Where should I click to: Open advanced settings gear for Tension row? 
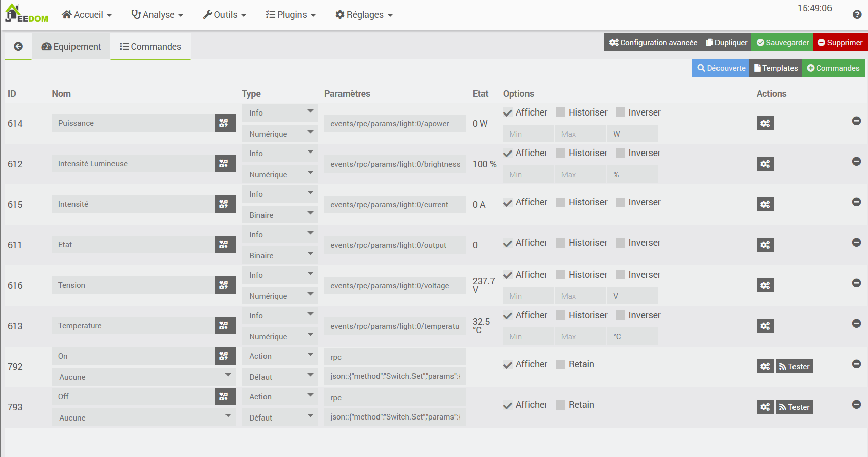[765, 286]
